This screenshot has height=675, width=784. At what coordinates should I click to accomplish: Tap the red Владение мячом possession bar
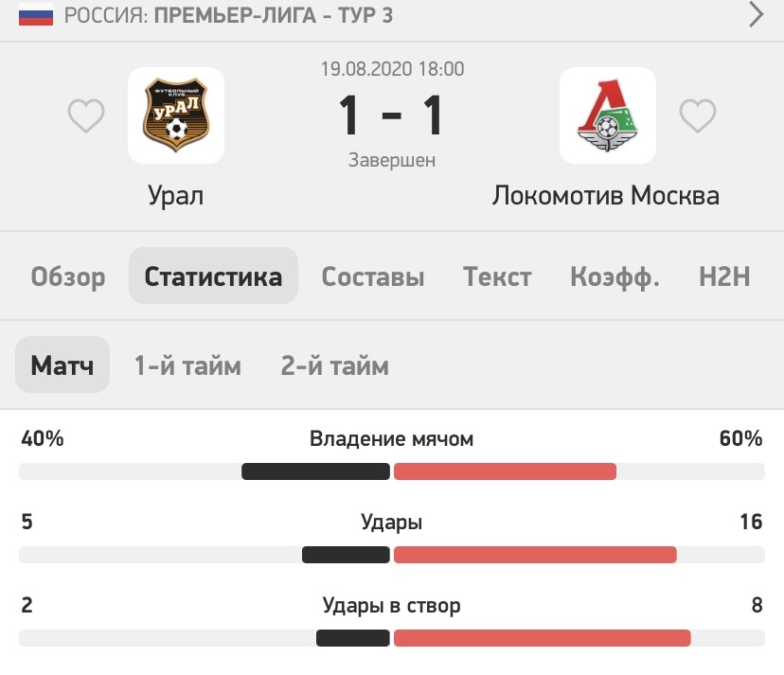click(505, 471)
